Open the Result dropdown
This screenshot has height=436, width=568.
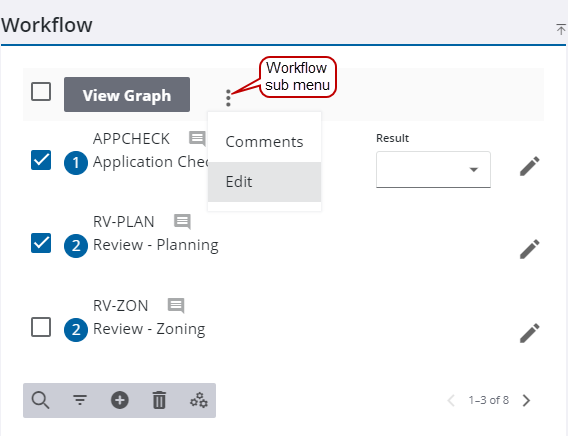[x=433, y=169]
